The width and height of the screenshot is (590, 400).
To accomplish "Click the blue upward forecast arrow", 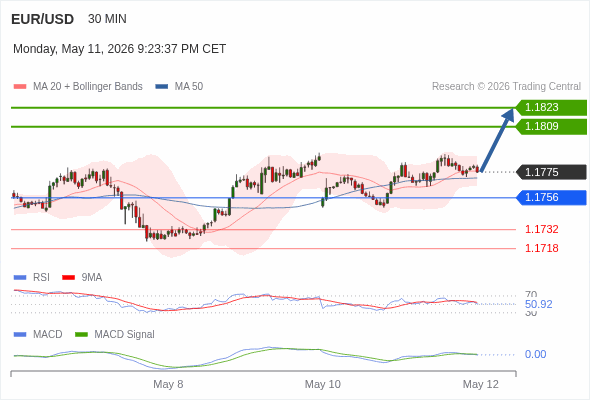I will [x=497, y=140].
